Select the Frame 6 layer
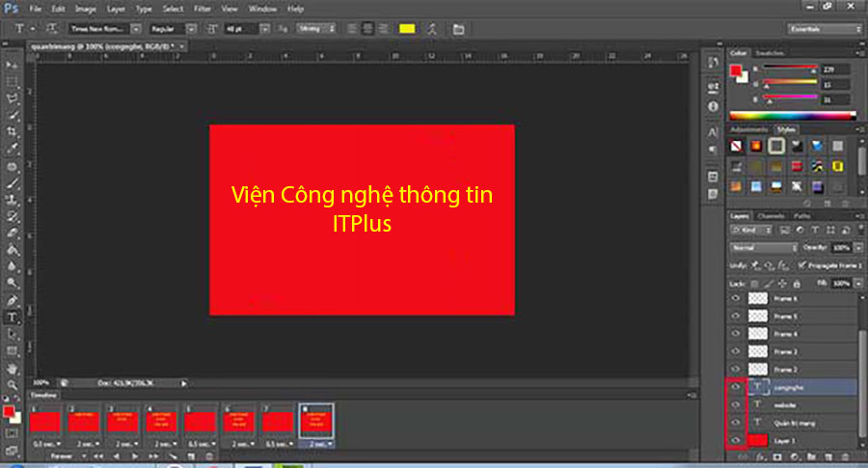This screenshot has width=868, height=468. click(786, 299)
